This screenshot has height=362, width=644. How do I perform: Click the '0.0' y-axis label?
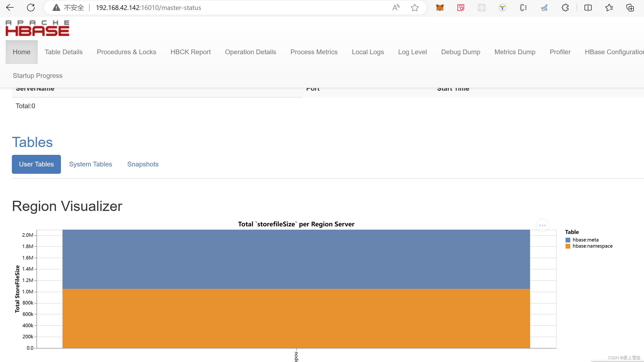point(30,348)
